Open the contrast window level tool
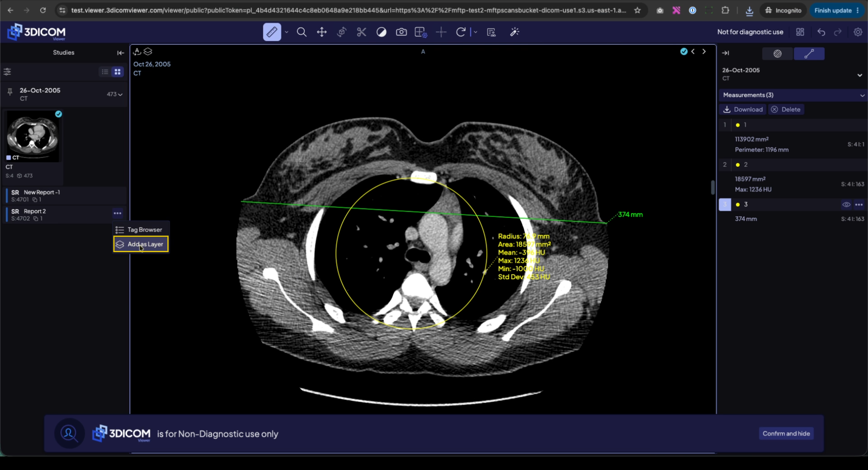The height and width of the screenshot is (470, 868). click(x=382, y=32)
